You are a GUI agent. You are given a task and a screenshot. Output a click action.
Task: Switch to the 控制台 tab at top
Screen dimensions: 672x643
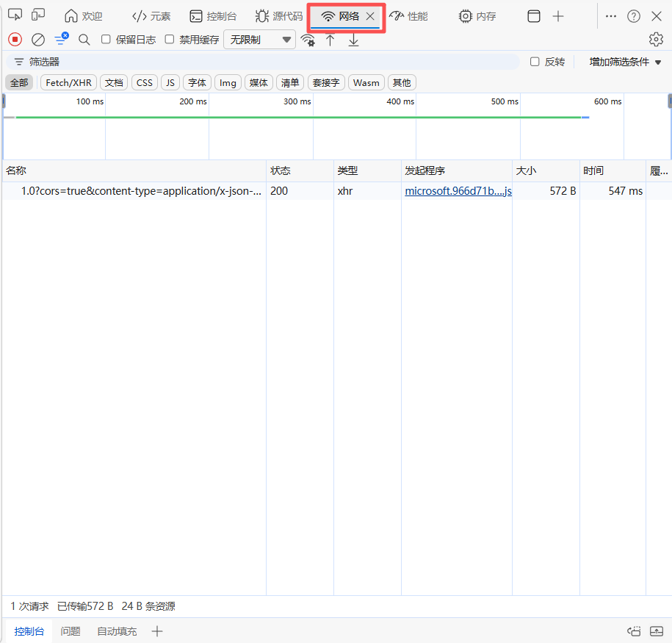[x=213, y=16]
